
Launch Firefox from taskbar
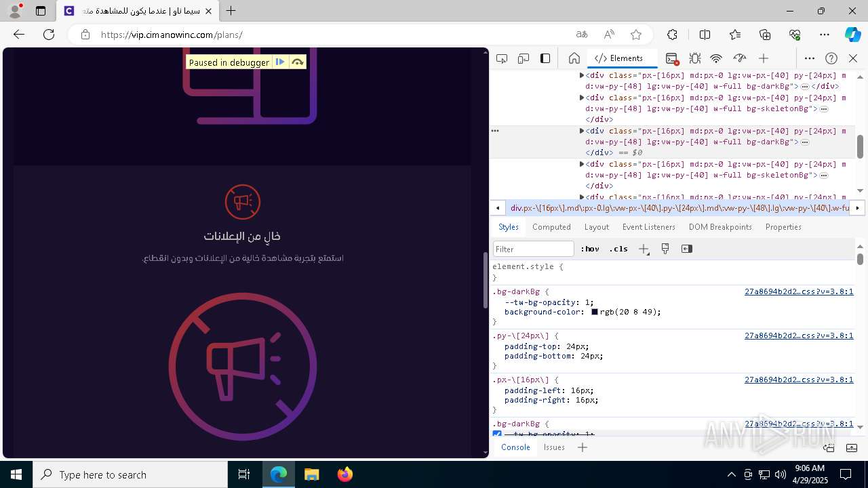(345, 474)
